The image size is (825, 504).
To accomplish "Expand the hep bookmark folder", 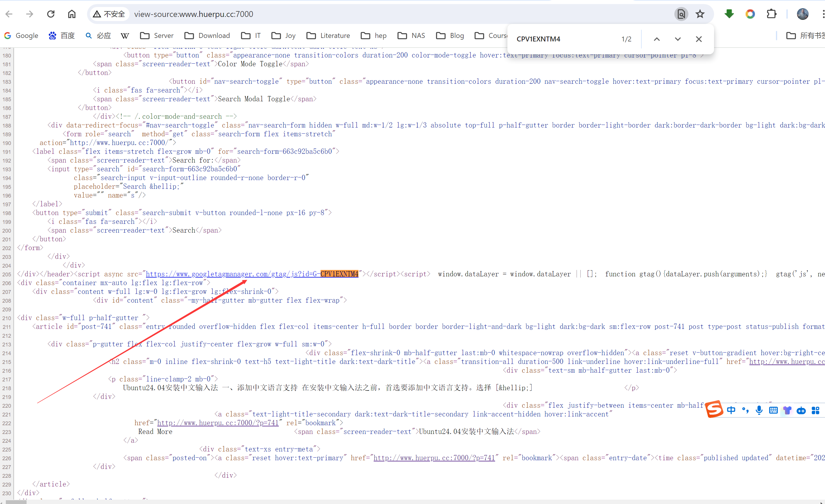I will [x=374, y=36].
